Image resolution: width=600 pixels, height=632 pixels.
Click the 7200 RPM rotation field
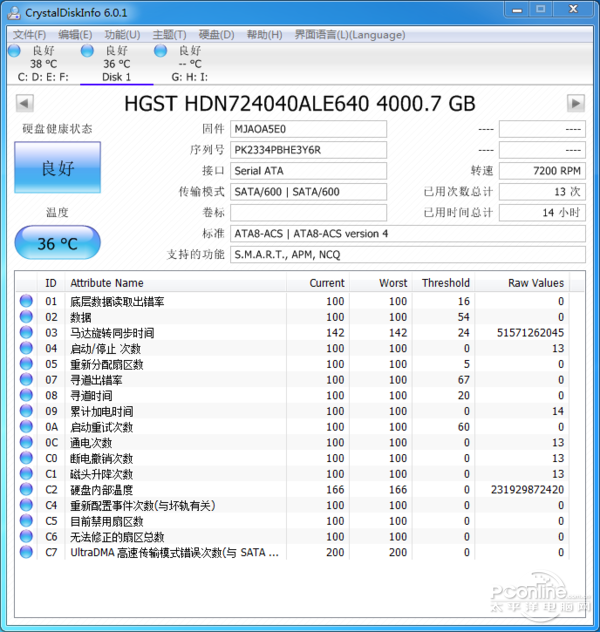coord(542,171)
